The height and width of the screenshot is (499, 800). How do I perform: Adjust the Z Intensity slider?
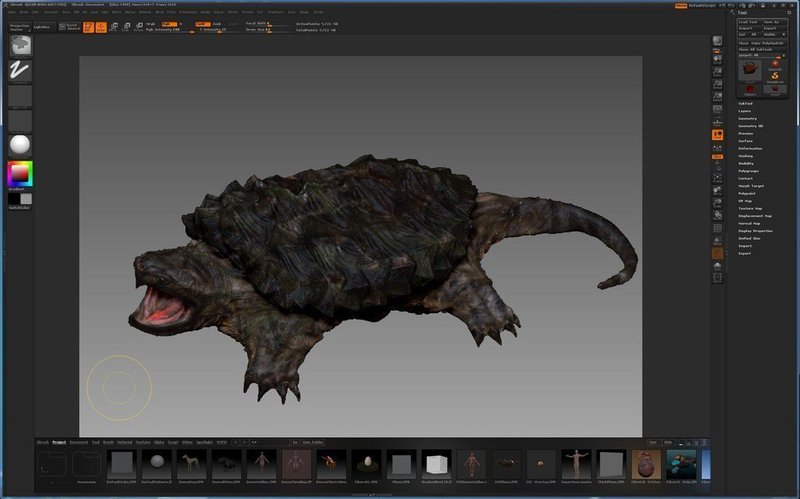pyautogui.click(x=218, y=30)
